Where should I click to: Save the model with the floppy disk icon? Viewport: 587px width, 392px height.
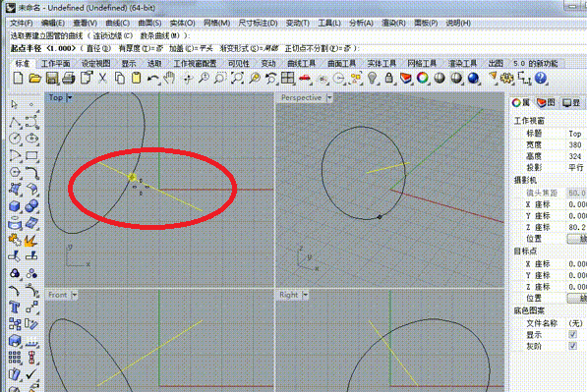click(52, 79)
